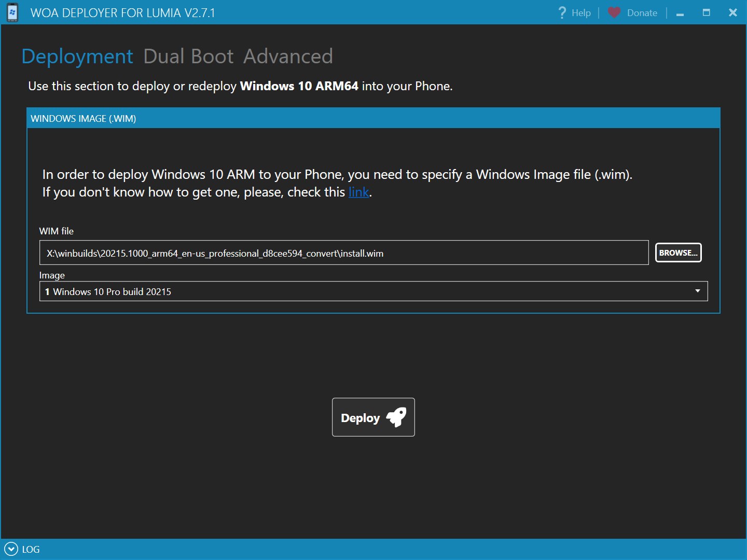Click the Donate label in the title bar
The height and width of the screenshot is (560, 747).
point(642,13)
